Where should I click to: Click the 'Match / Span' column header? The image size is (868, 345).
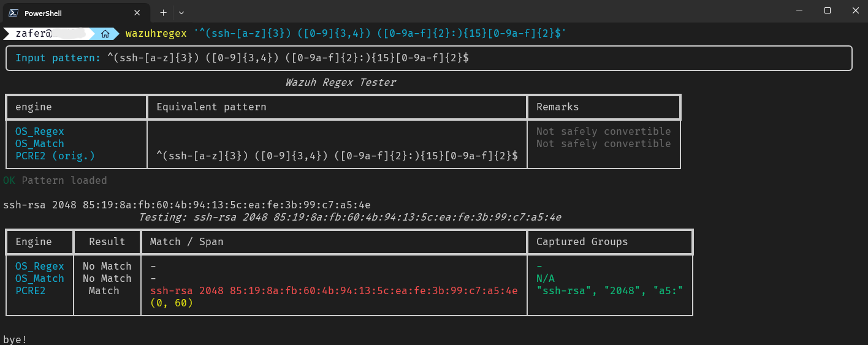[187, 241]
